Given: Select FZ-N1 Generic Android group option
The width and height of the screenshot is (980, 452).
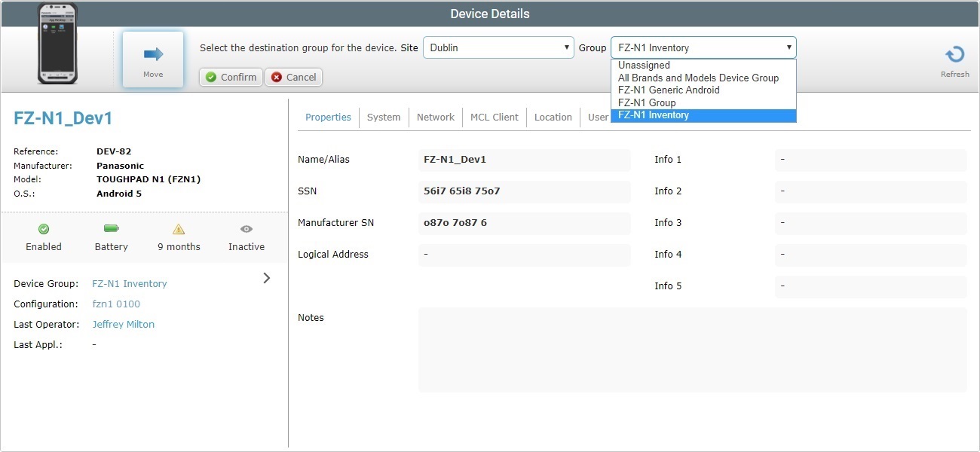Looking at the screenshot, I should coord(669,90).
